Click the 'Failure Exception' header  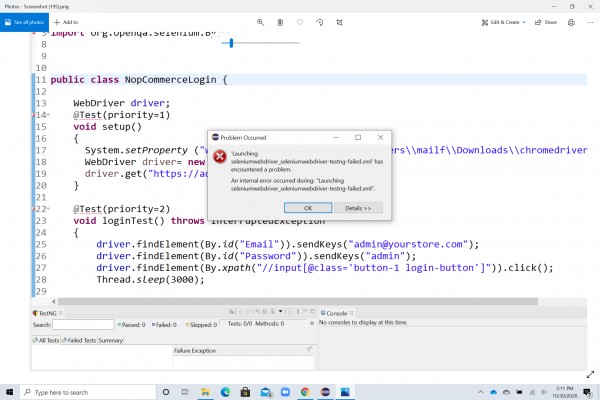(195, 351)
